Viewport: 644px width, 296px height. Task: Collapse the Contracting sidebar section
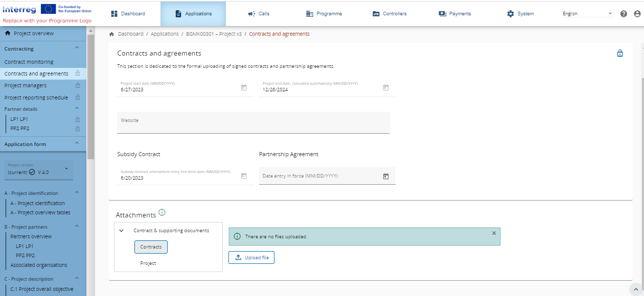pos(77,48)
